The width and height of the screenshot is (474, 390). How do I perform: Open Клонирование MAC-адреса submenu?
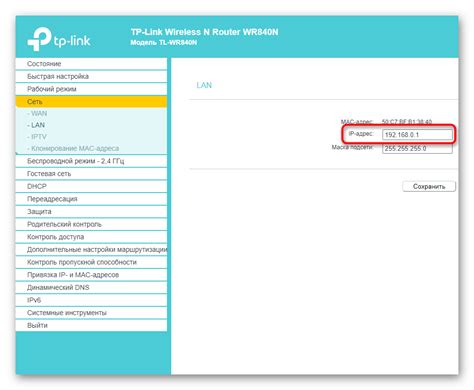(x=73, y=148)
